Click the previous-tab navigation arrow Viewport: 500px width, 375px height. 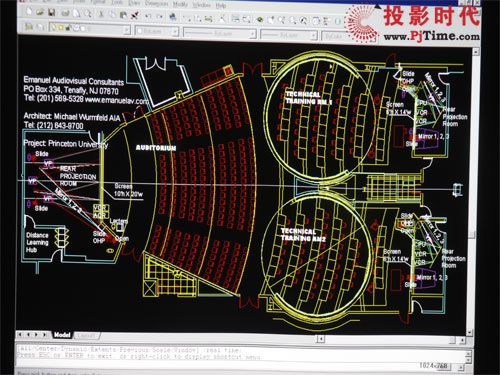[x=28, y=334]
